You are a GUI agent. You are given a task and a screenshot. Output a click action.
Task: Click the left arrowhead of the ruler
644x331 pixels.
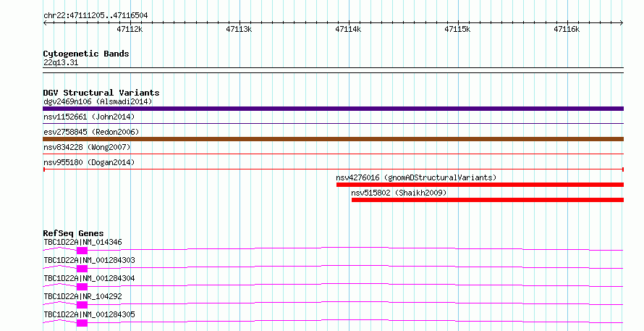click(x=45, y=23)
